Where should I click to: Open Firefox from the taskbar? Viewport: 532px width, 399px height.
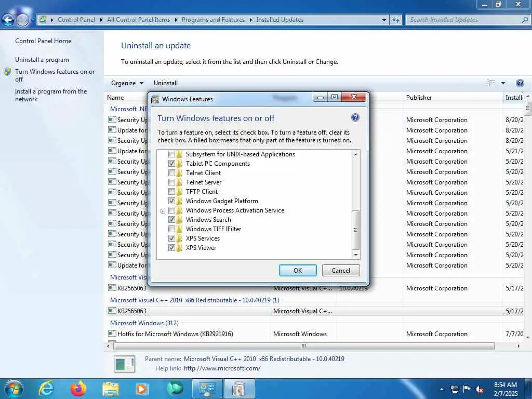pos(78,389)
